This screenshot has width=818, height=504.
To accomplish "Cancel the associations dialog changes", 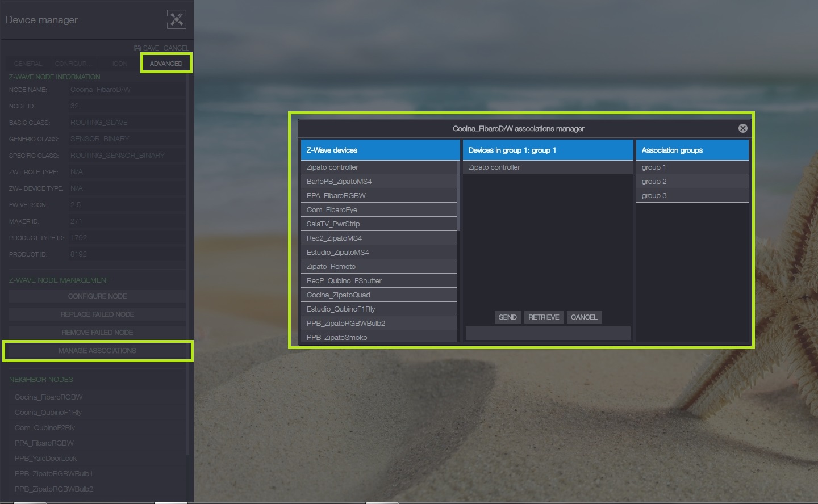I will coord(584,317).
